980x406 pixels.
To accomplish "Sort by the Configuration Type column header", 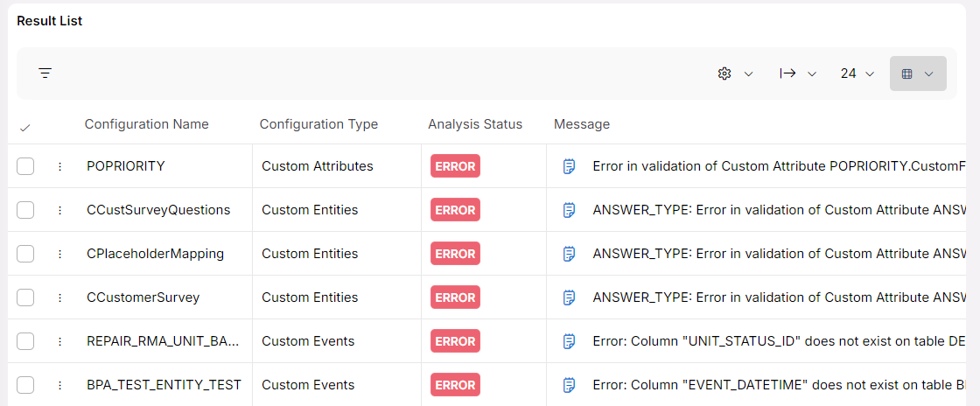I will (x=318, y=124).
